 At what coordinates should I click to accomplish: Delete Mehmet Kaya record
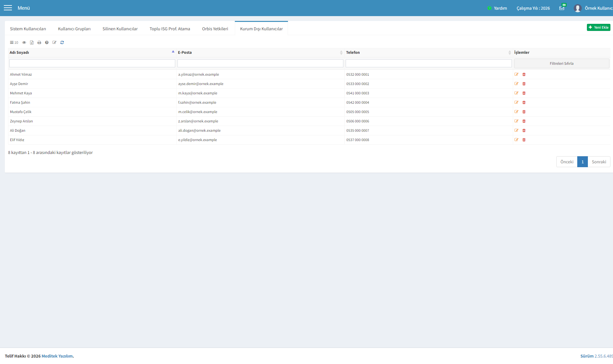tap(524, 93)
